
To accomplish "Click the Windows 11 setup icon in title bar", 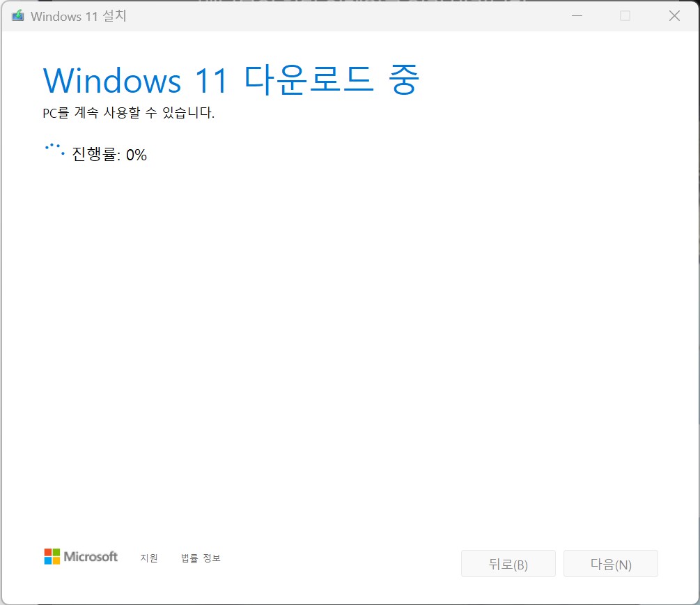I will (x=18, y=16).
